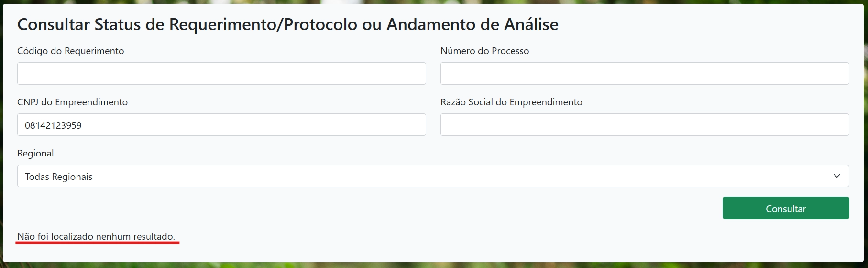Open the Regional dropdown list
This screenshot has width=868, height=268.
tap(433, 176)
